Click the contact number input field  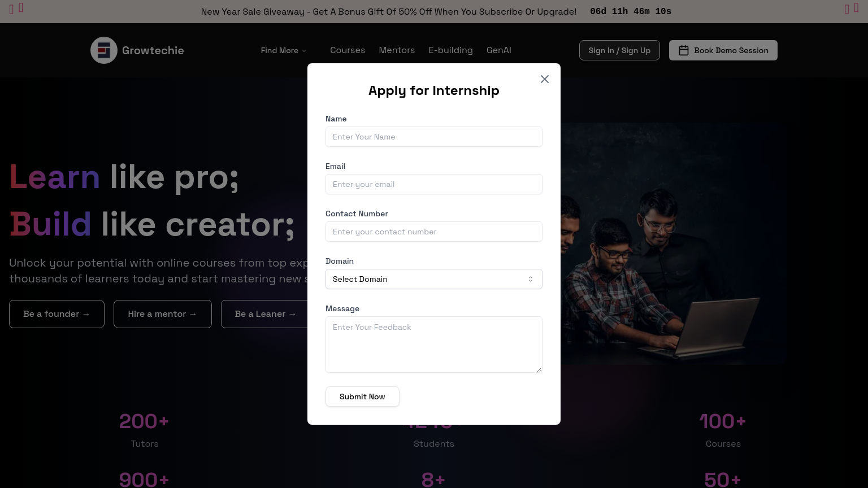coord(434,232)
